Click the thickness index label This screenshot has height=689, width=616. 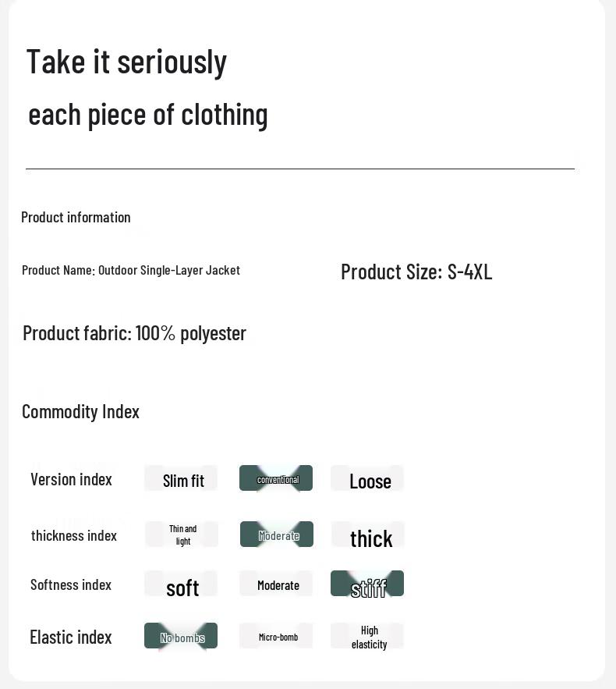[74, 535]
